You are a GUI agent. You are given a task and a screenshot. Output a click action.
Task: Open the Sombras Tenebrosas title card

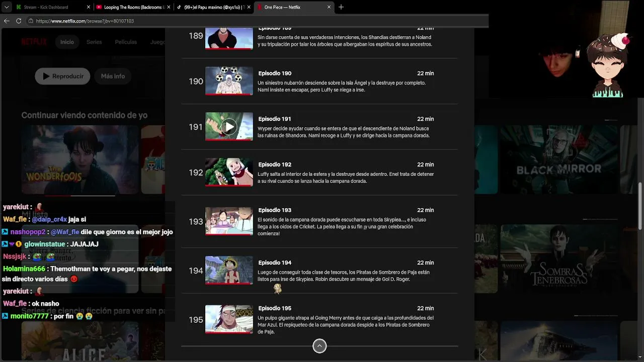[558, 259]
